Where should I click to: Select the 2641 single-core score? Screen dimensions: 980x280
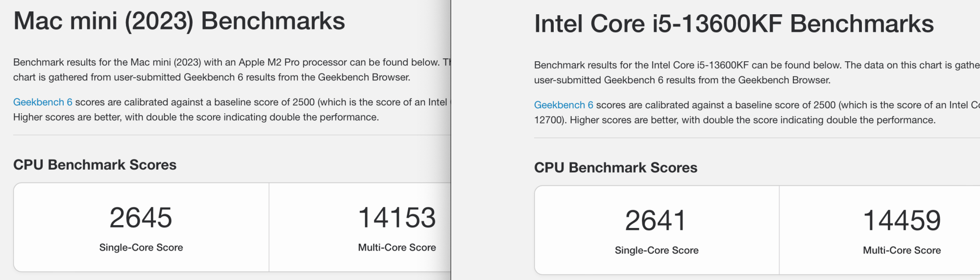(x=656, y=221)
